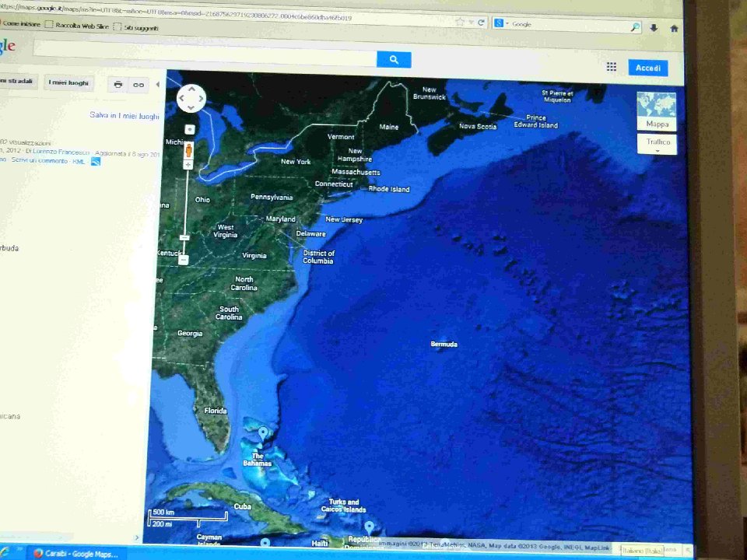Print the map with the printer icon
The height and width of the screenshot is (560, 747).
pyautogui.click(x=117, y=85)
